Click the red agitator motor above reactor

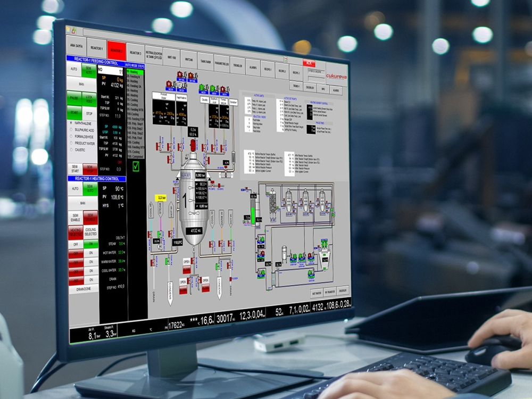(193, 145)
